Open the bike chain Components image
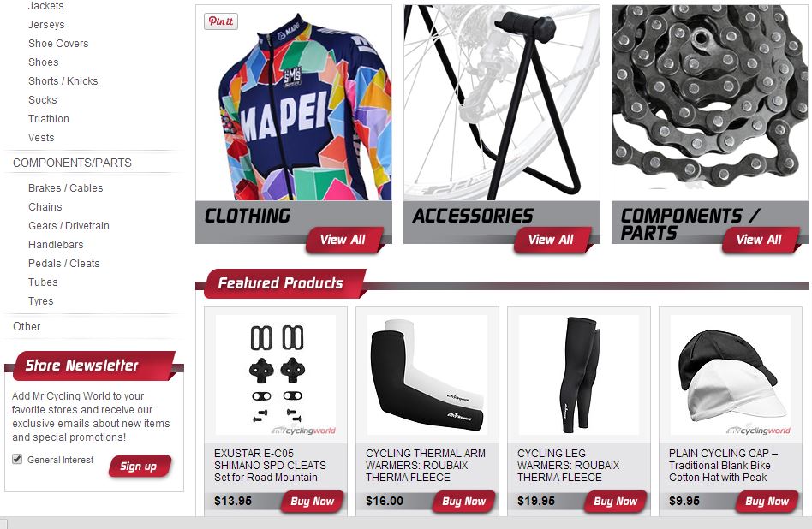The height and width of the screenshot is (529, 812). click(x=710, y=103)
